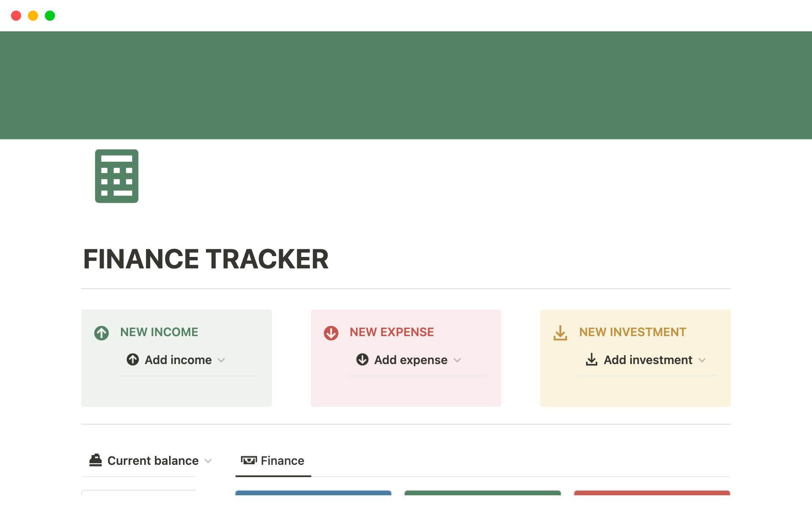The width and height of the screenshot is (812, 508).
Task: Click the green Finance chart bar
Action: click(482, 491)
